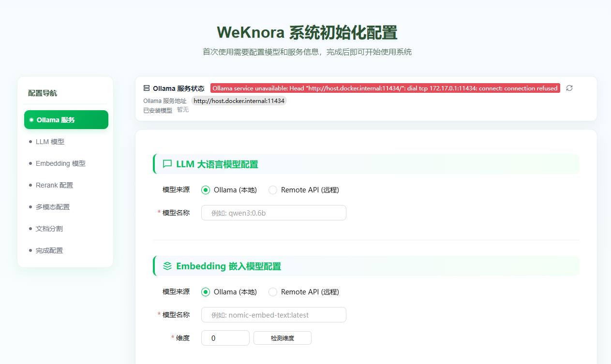This screenshot has height=364, width=611.
Task: Click the server icon next to Ollama 服务状态
Action: (x=146, y=88)
